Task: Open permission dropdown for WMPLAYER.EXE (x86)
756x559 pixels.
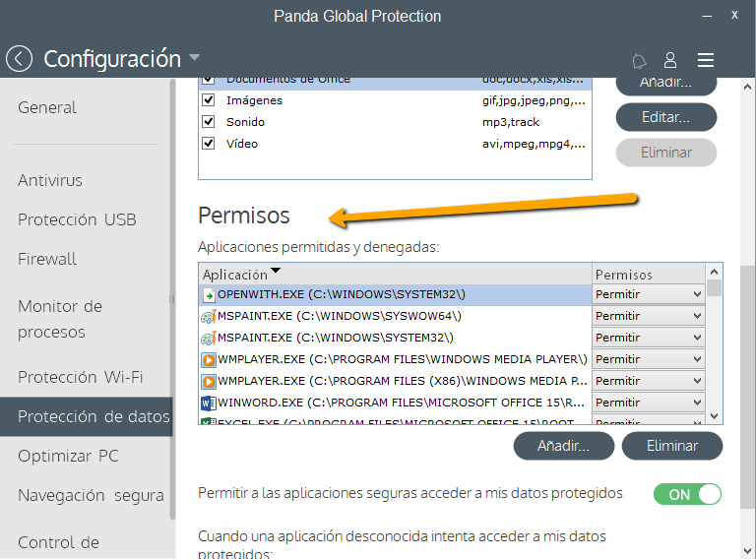Action: coord(648,381)
